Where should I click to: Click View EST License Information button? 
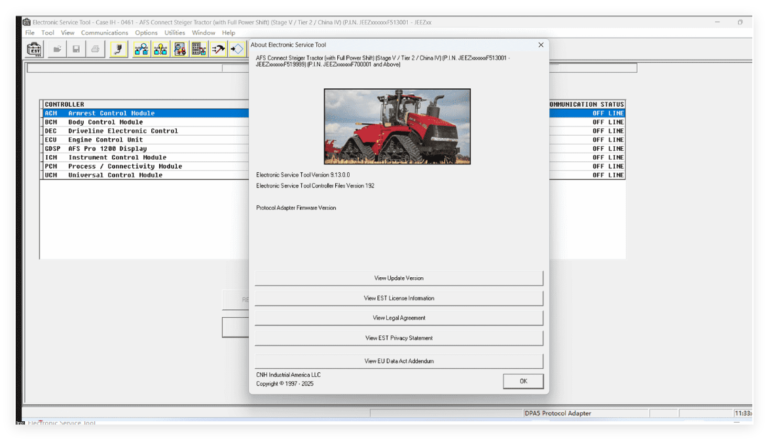[x=399, y=298]
